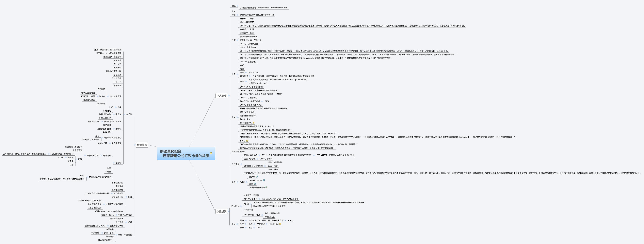
Task: Open the hyperlink globe next to 西蒙斯
Action: (257, 177)
